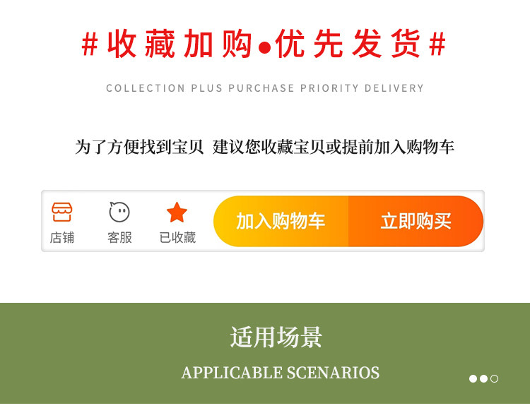Image resolution: width=530 pixels, height=420 pixels.
Task: Open the 客服 customer service face icon
Action: [x=119, y=212]
